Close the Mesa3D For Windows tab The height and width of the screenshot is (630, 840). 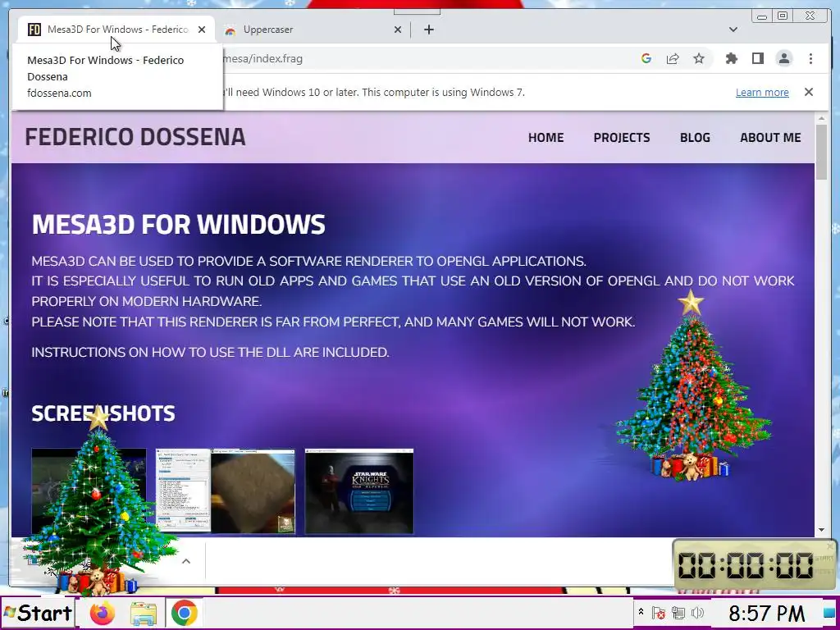(x=202, y=30)
